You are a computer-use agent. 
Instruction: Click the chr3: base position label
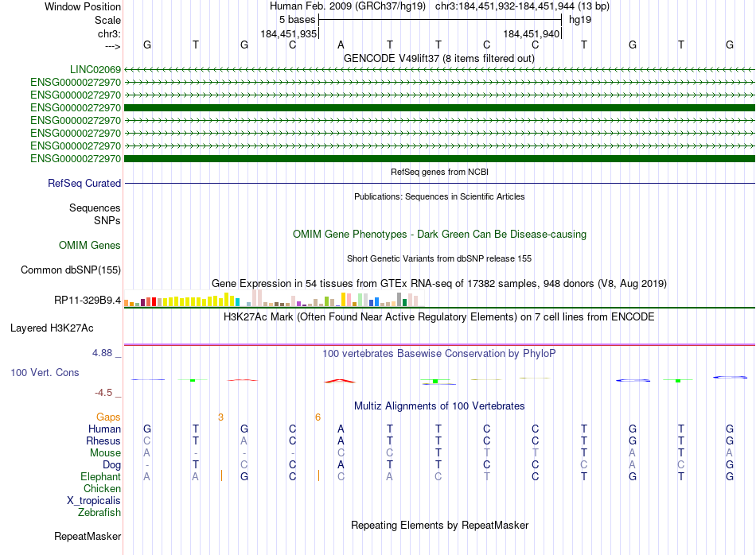click(x=109, y=33)
